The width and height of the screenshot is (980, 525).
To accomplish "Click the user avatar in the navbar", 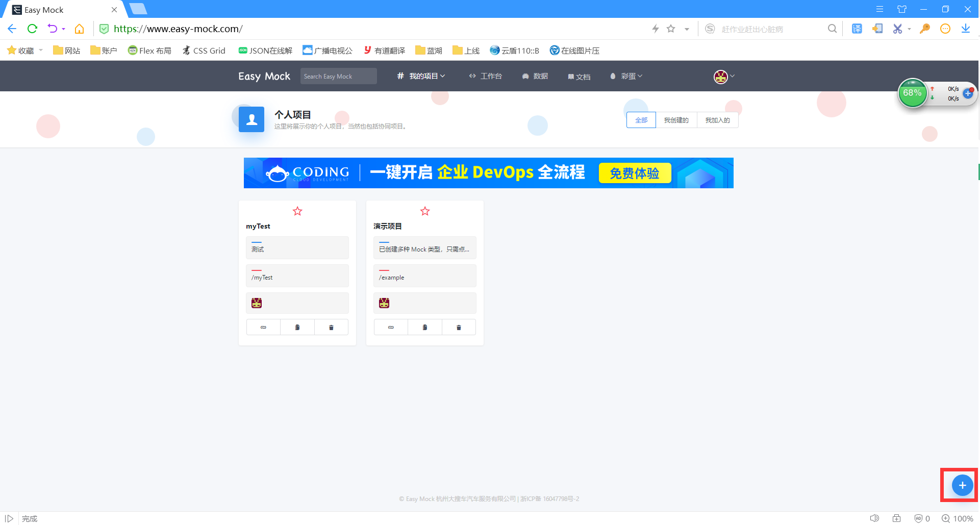I will (720, 77).
